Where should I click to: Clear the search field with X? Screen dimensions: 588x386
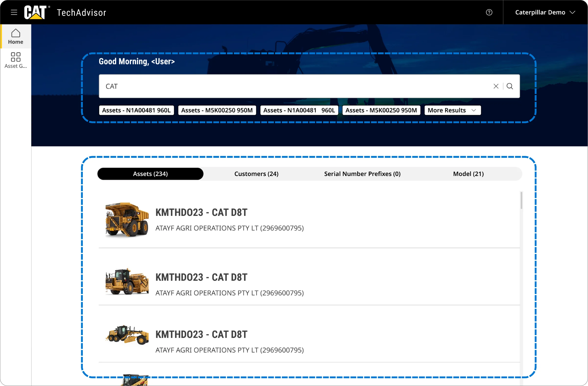click(x=496, y=86)
